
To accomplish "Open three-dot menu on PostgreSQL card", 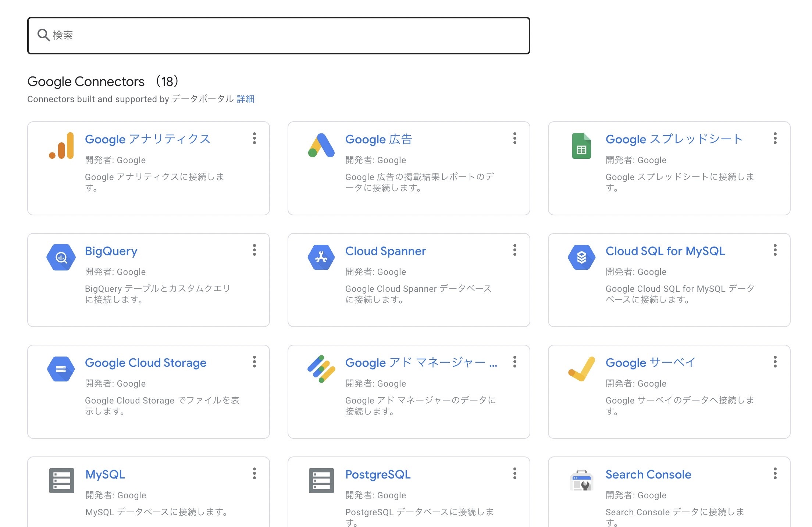I will click(x=514, y=474).
